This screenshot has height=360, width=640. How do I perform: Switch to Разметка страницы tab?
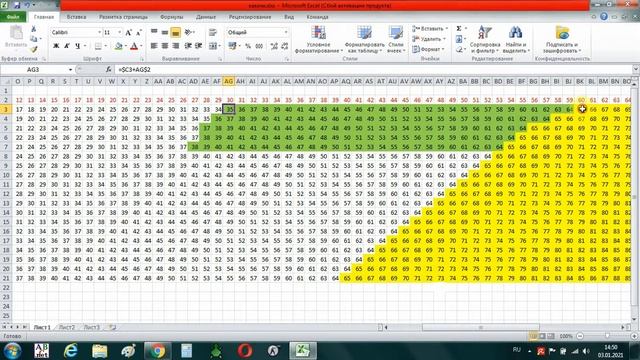123,17
